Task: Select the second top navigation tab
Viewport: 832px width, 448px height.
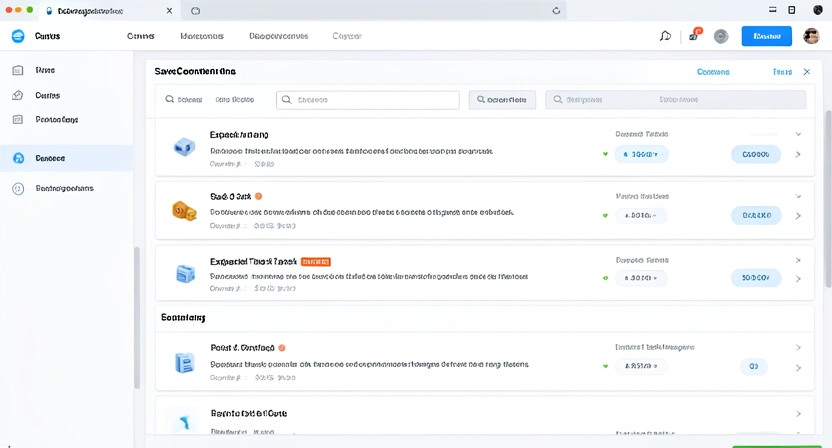Action: (x=202, y=36)
